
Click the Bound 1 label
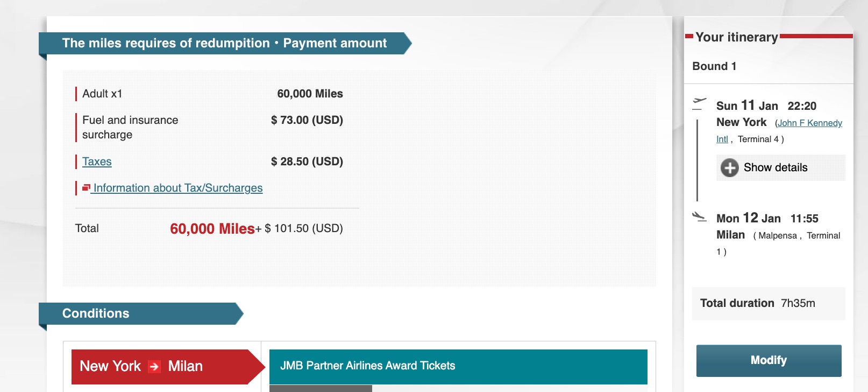pyautogui.click(x=714, y=66)
